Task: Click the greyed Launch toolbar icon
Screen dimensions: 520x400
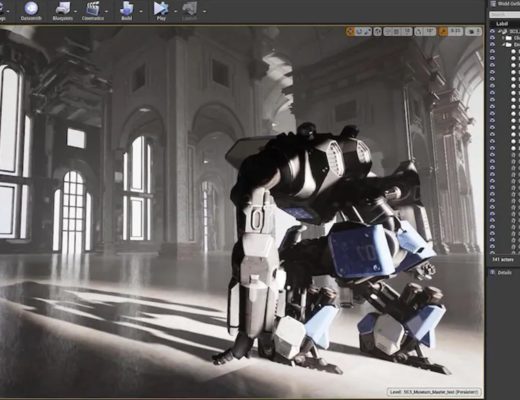Action: click(190, 11)
